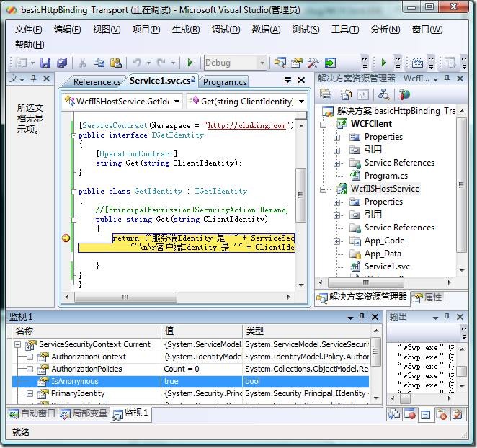Viewport: 477px width, 448px height.
Task: Open the http://chnking.com namespace link
Action: (246, 126)
